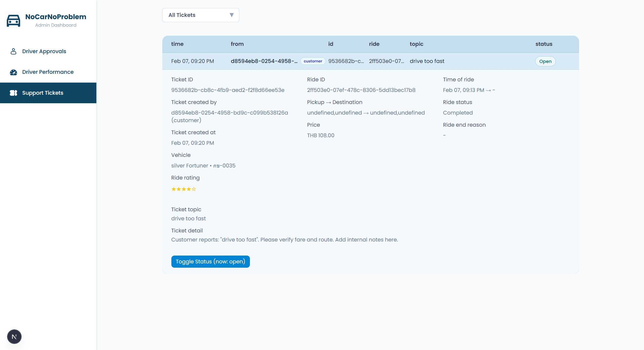Toggle ticket status from open

click(210, 262)
